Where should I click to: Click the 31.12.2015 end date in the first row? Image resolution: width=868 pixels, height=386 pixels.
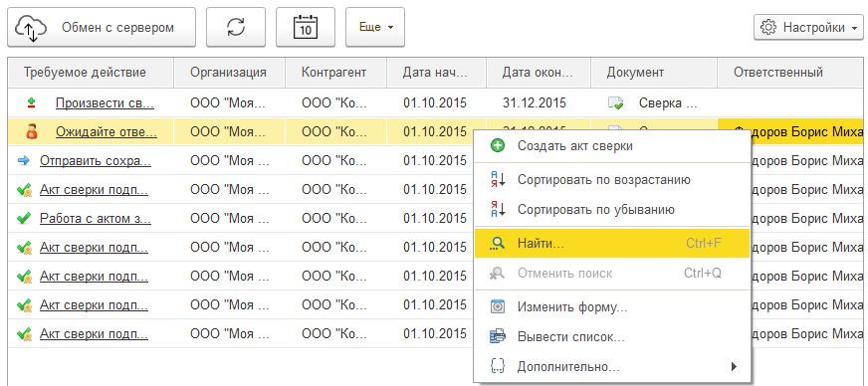click(x=535, y=102)
